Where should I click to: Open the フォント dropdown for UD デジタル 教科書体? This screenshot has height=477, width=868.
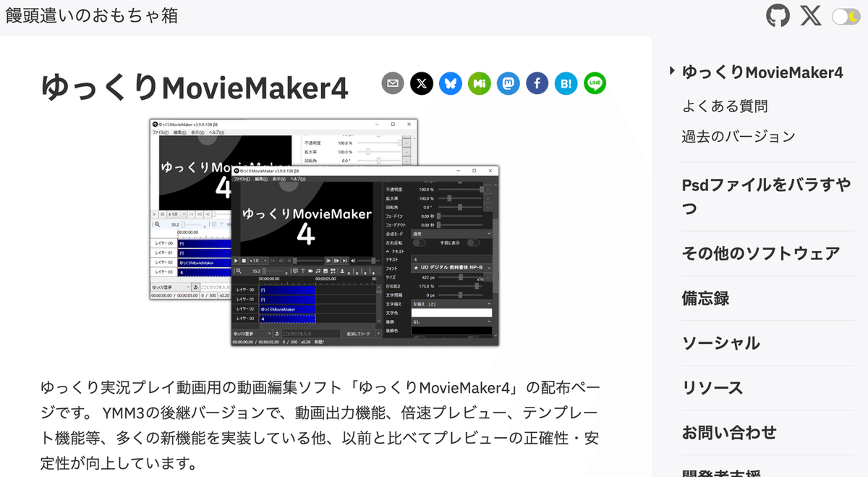pyautogui.click(x=452, y=267)
